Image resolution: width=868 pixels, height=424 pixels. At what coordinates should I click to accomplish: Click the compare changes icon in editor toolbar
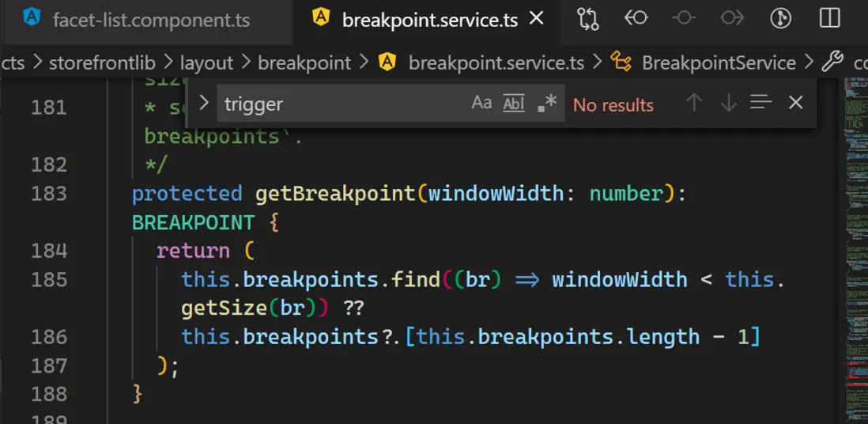[588, 18]
